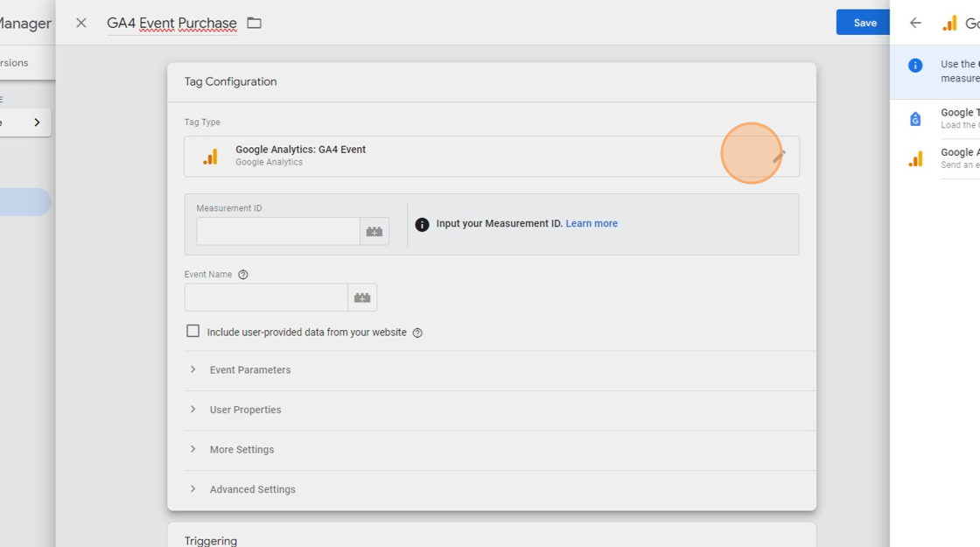Open help for user-provided data option
980x547 pixels.
[417, 333]
